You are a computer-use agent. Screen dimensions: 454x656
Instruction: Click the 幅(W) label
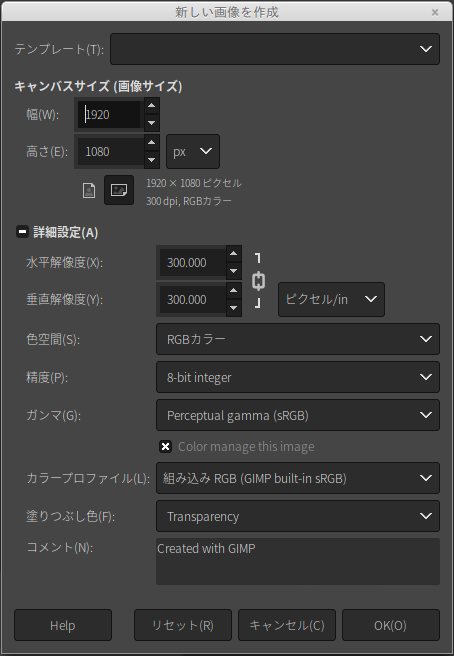(43, 114)
